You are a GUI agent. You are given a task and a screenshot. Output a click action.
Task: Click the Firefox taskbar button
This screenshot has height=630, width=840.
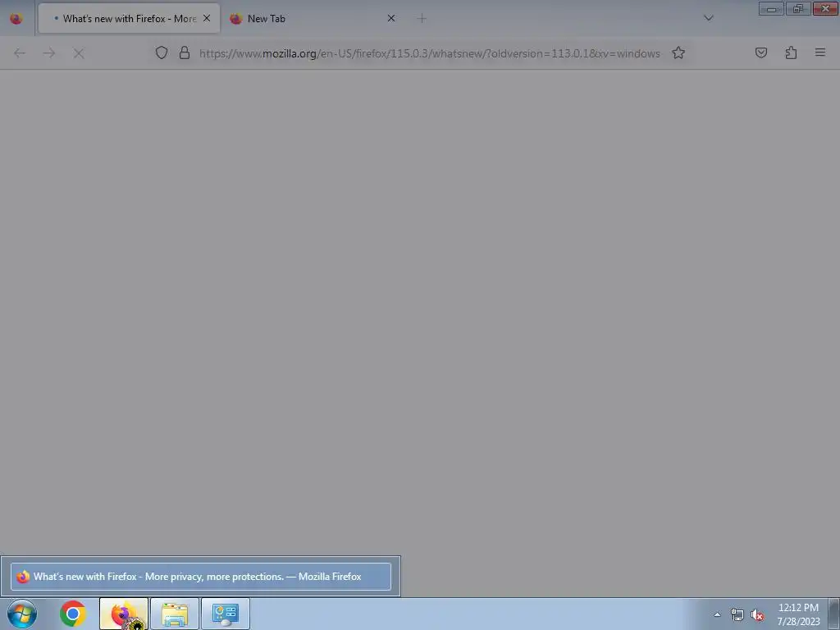click(124, 614)
